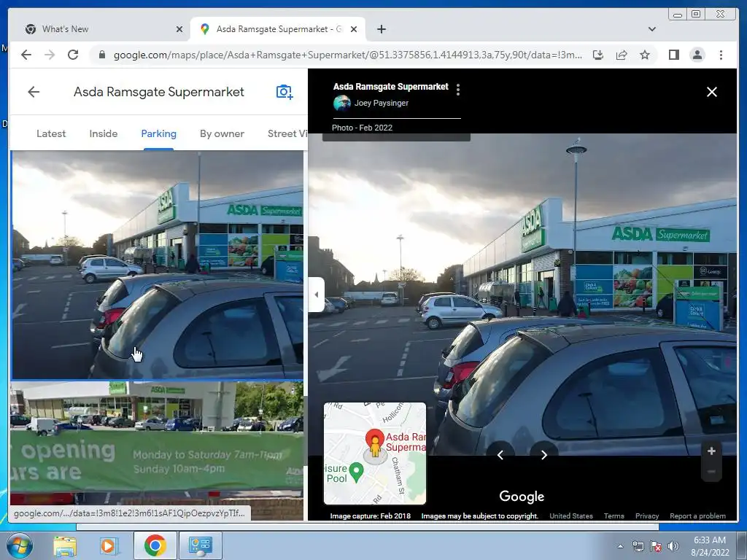Open a new browser tab
Viewport: 747px width, 560px height.
click(x=381, y=29)
